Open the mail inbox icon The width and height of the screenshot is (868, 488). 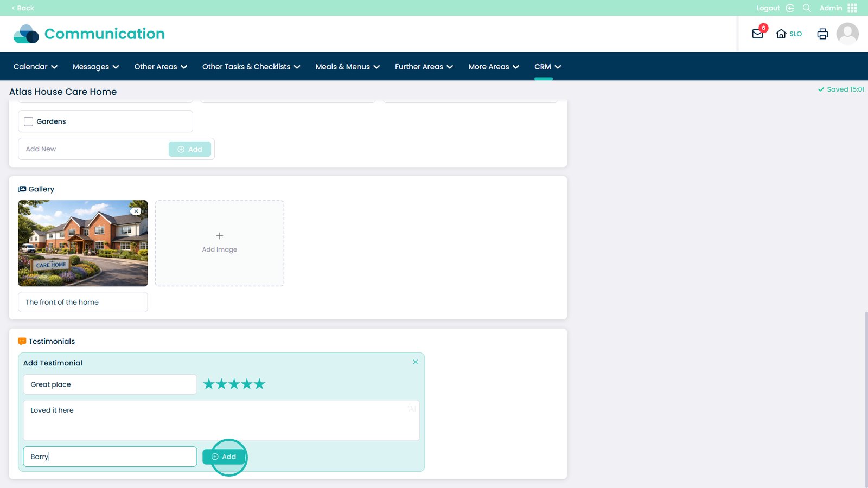coord(757,34)
